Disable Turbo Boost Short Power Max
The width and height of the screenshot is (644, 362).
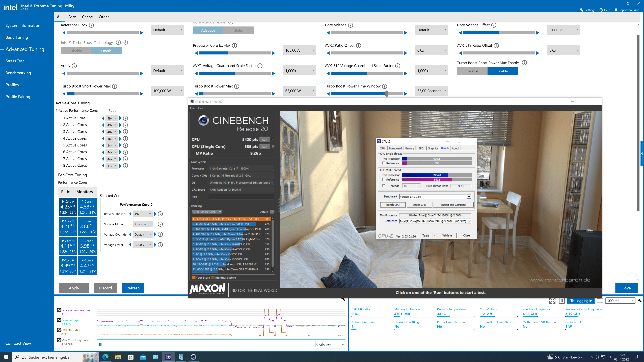point(472,71)
